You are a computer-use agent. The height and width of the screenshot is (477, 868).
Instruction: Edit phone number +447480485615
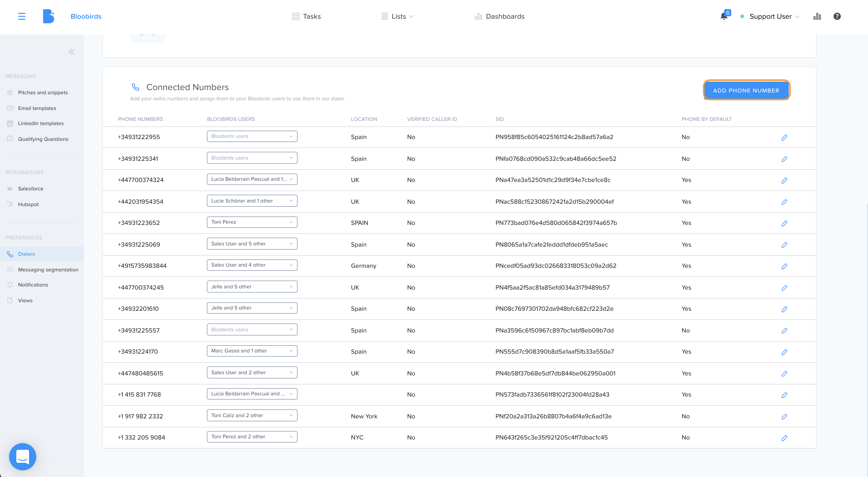pos(785,374)
